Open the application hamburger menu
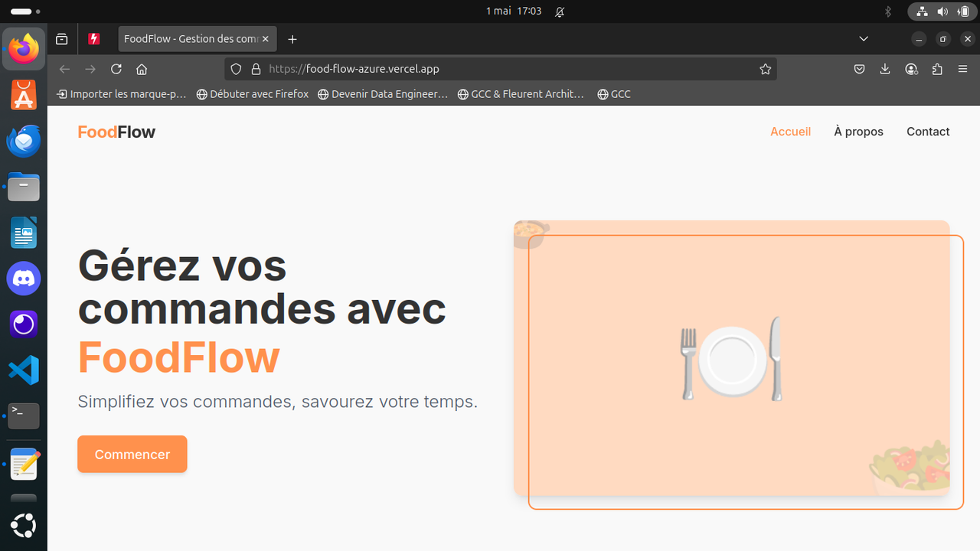980x551 pixels. pyautogui.click(x=962, y=69)
